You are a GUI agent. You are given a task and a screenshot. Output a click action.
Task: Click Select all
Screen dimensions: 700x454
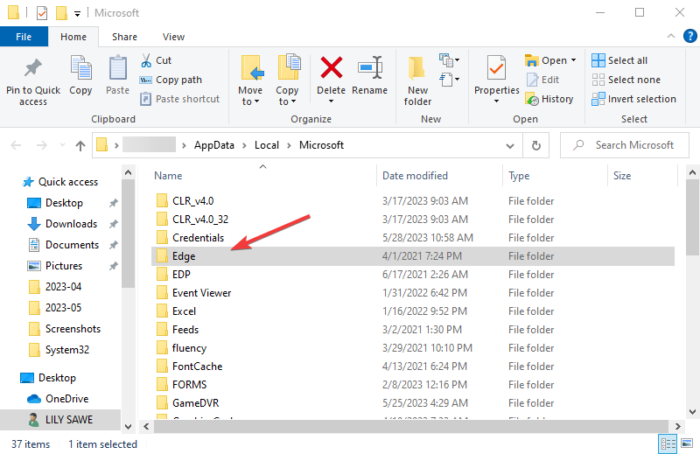click(x=619, y=60)
